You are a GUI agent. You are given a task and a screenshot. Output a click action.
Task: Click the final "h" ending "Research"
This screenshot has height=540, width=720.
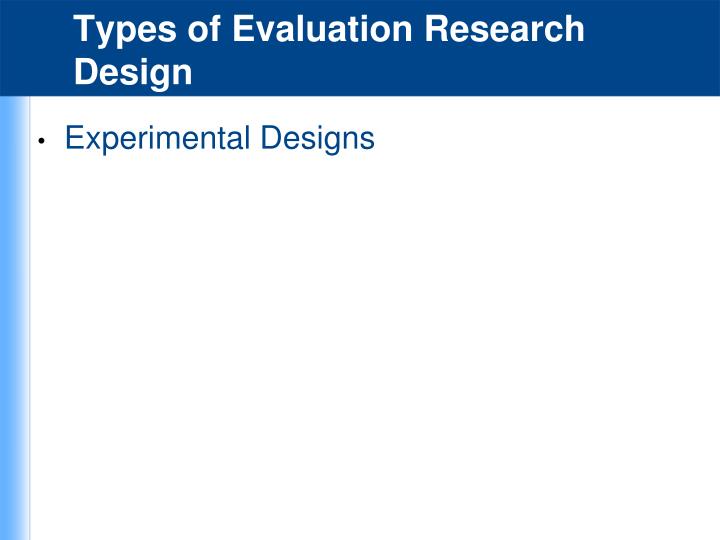tap(574, 28)
